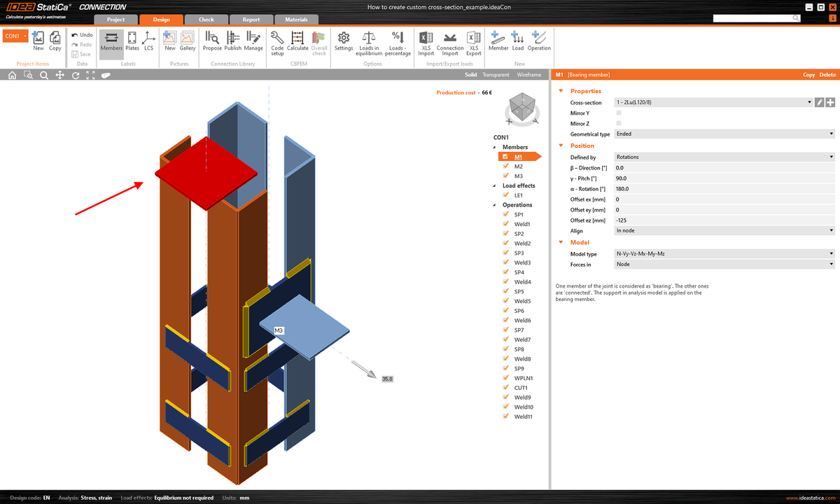The width and height of the screenshot is (840, 504).
Task: Open Code setup in the CBFEM group
Action: [277, 42]
